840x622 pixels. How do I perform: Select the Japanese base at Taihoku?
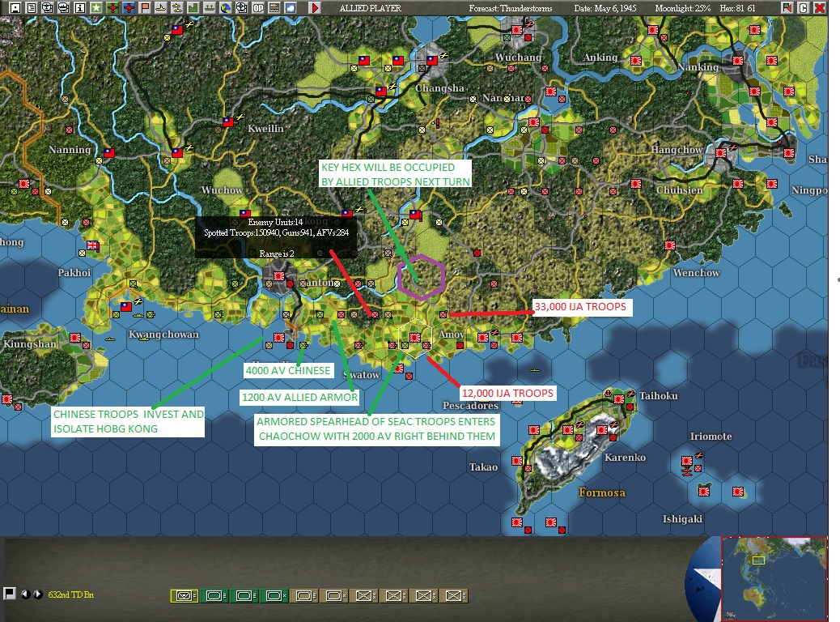[619, 399]
